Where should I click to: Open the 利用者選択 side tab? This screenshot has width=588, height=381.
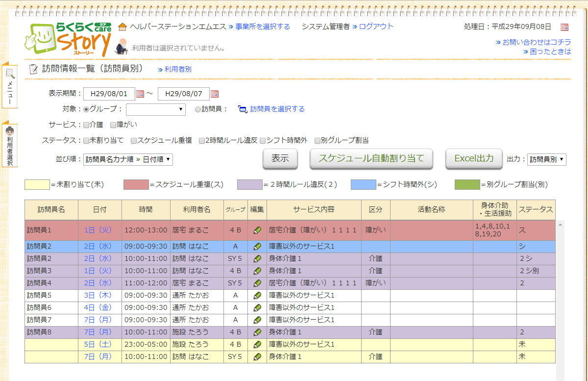10,145
